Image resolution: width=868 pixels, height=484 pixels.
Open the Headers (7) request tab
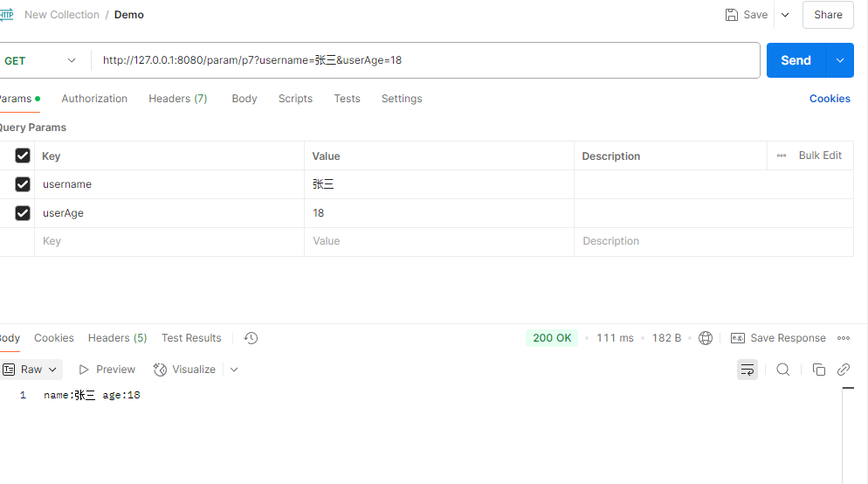click(x=178, y=99)
